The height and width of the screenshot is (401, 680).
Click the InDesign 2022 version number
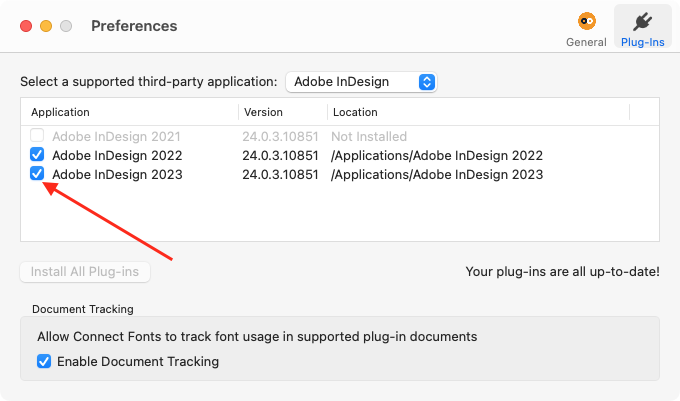[x=280, y=156]
